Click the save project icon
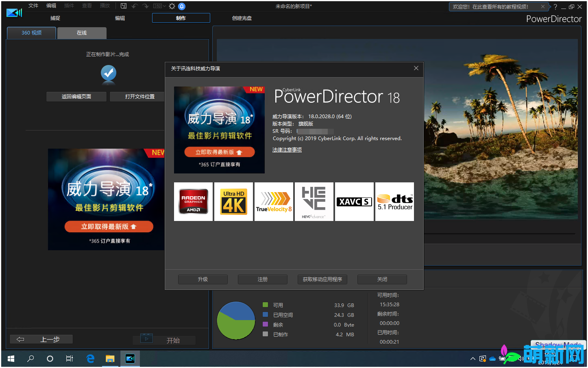This screenshot has height=368, width=588. click(124, 6)
